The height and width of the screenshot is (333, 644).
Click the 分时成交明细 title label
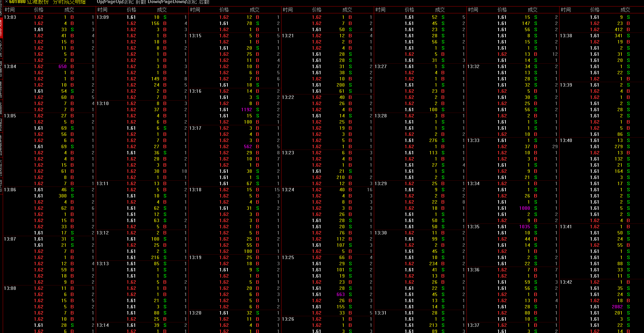coord(69,2)
